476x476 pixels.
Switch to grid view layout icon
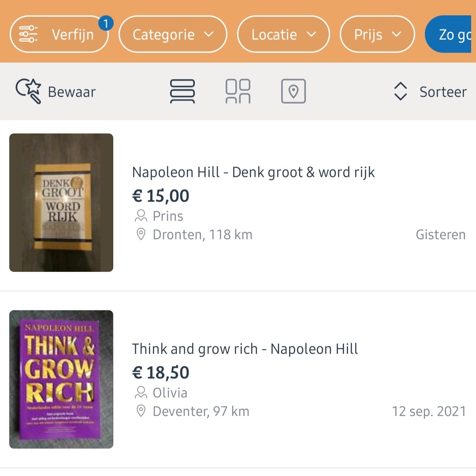click(238, 91)
